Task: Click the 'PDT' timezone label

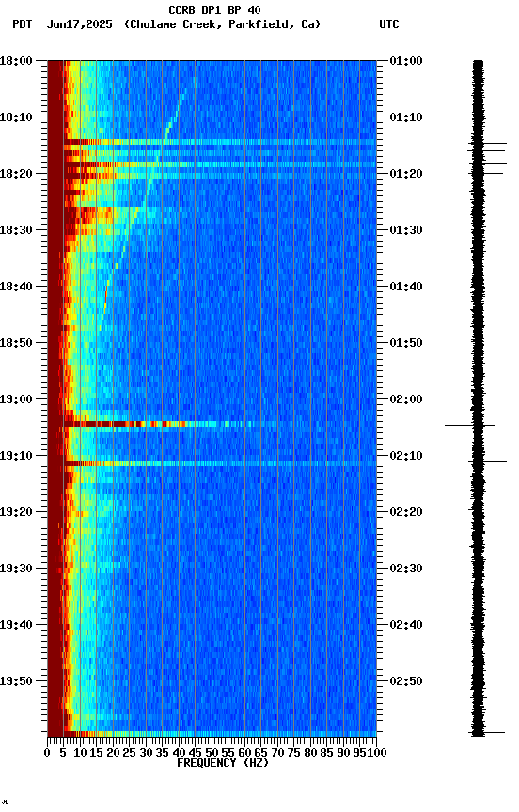Action: point(23,24)
